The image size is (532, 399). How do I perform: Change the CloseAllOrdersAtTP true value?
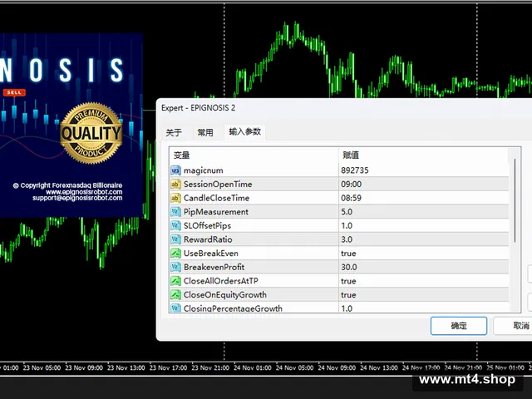348,281
